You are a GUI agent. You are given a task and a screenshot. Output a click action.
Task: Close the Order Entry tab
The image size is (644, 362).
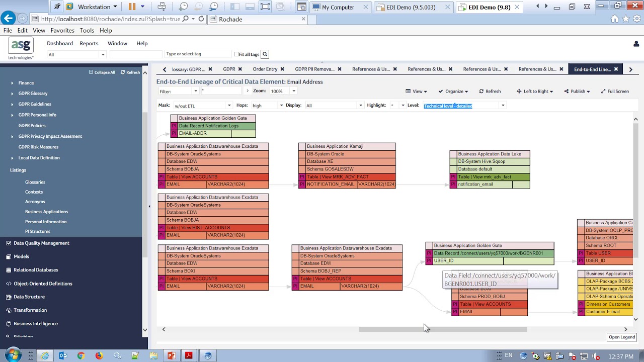pos(282,69)
